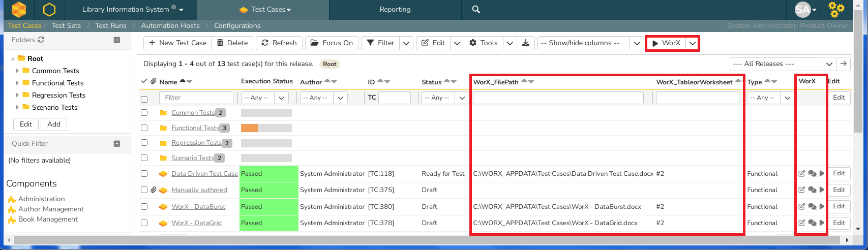This screenshot has width=868, height=250.
Task: Open WorX comments icon for WorX - DataGrid
Action: (812, 223)
